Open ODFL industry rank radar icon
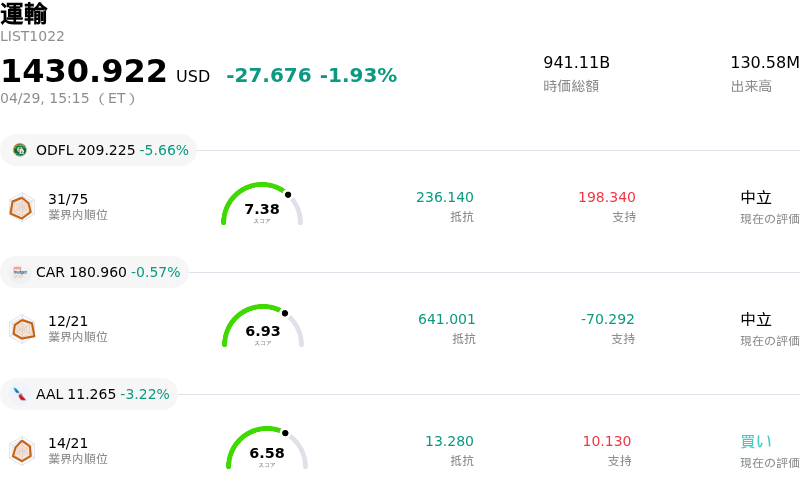800x488 pixels. coord(21,207)
